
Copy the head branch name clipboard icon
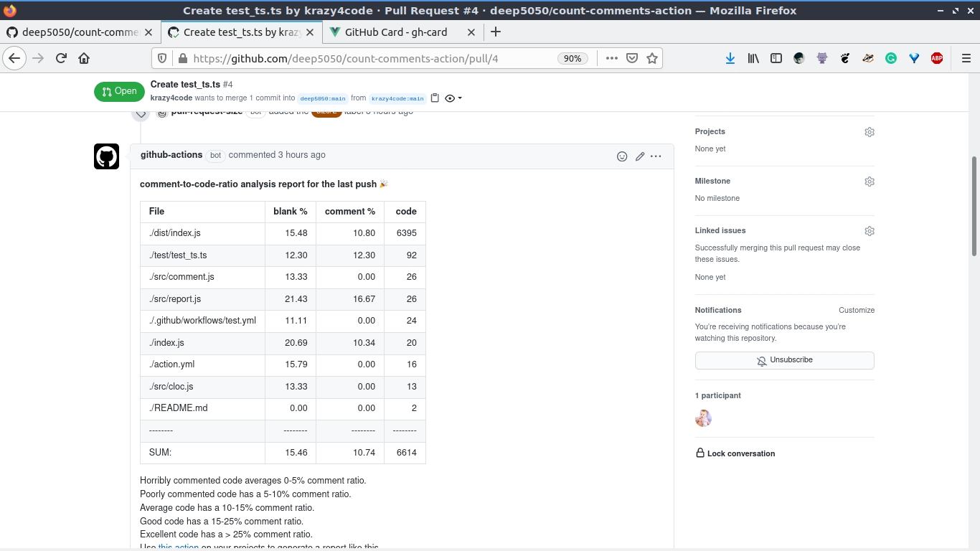click(435, 98)
